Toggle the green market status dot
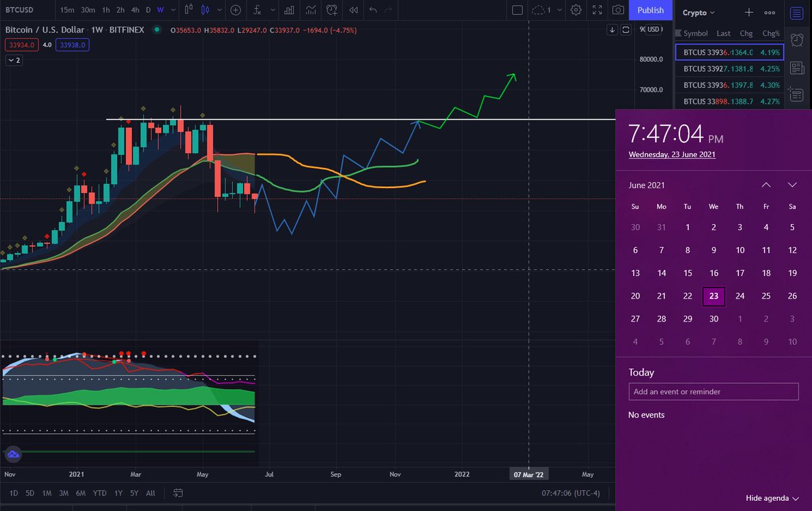 coord(157,30)
